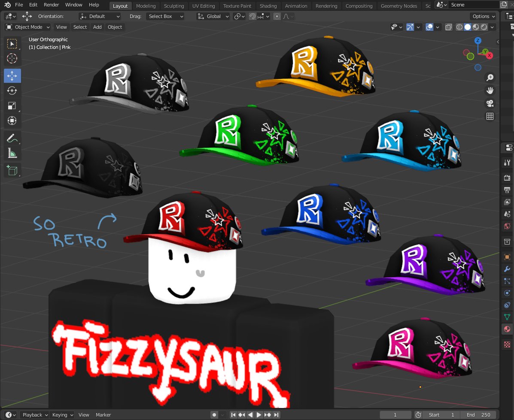Switch to the Geometry Nodes workspace tab
Image resolution: width=514 pixels, height=420 pixels.
[x=399, y=6]
